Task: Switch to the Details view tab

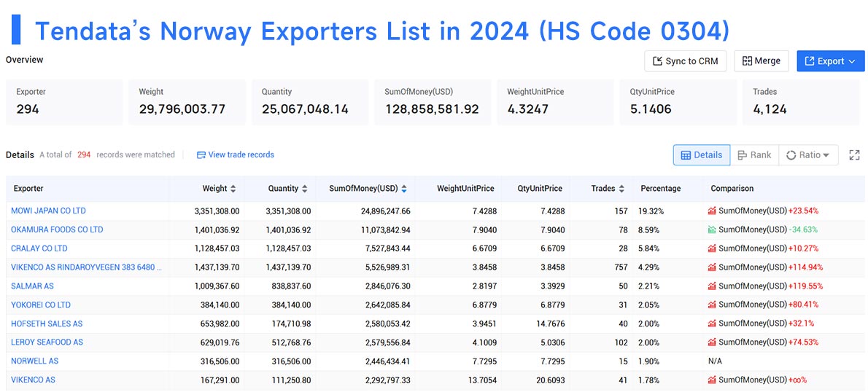Action: 702,155
